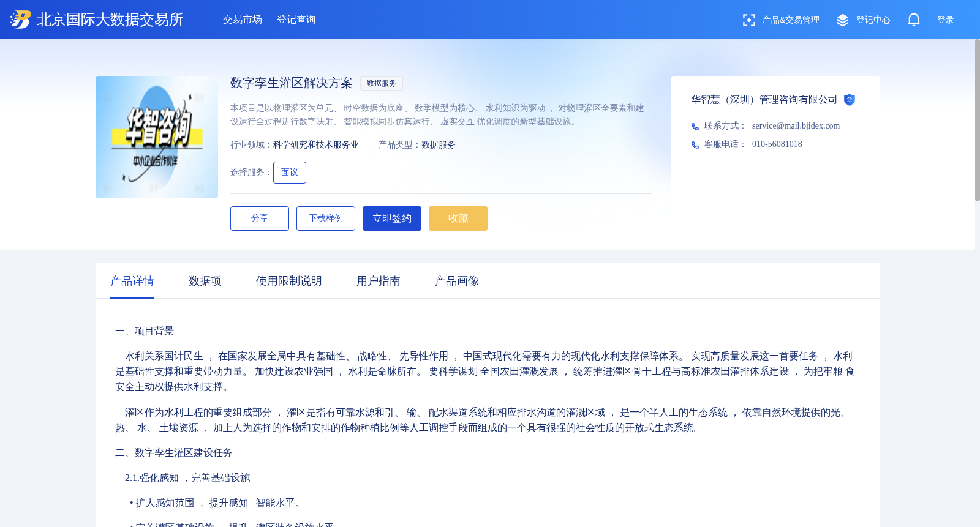Open 交易市场 in the top navigation

pos(242,20)
